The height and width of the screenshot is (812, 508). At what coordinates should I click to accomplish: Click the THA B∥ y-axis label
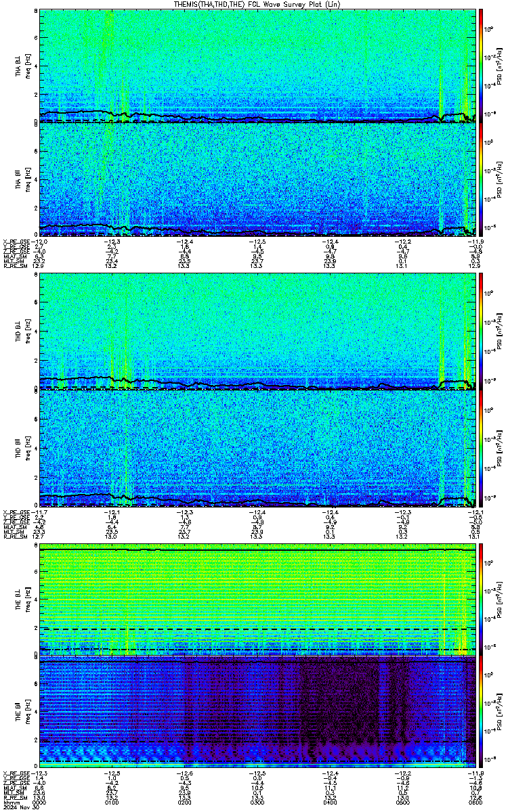(18, 179)
